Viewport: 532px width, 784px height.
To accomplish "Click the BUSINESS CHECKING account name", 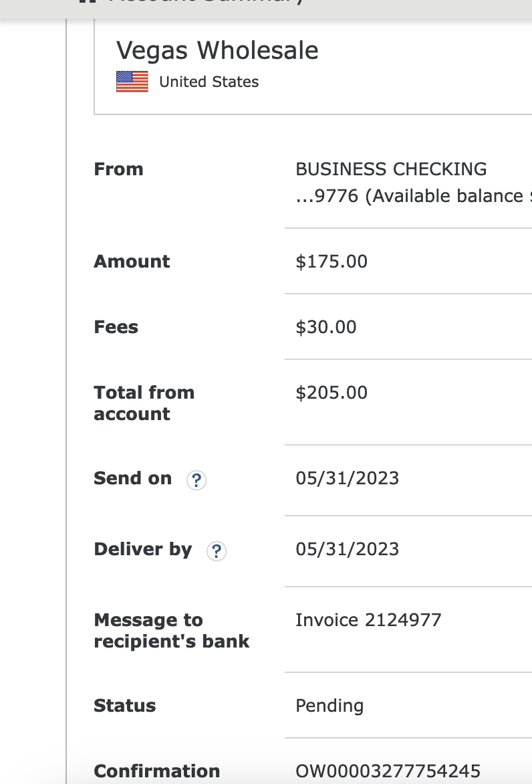I will pyautogui.click(x=391, y=169).
